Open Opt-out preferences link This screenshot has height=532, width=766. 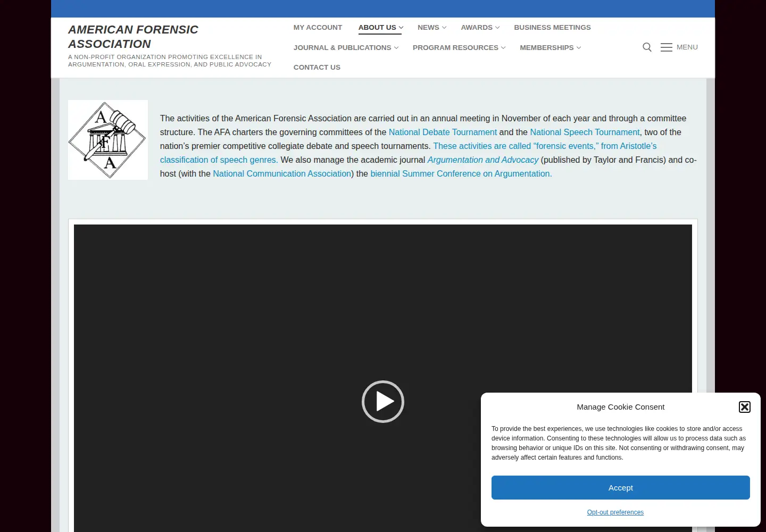coord(615,512)
